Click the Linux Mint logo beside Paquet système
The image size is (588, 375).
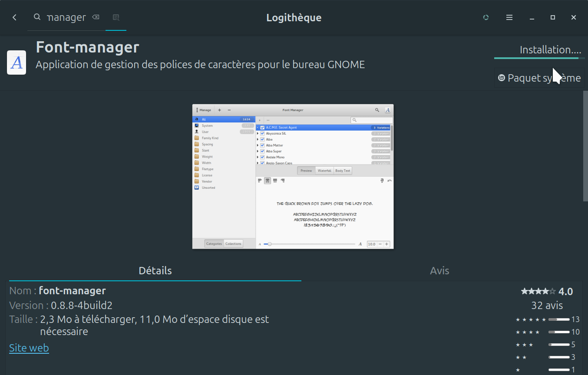click(502, 78)
